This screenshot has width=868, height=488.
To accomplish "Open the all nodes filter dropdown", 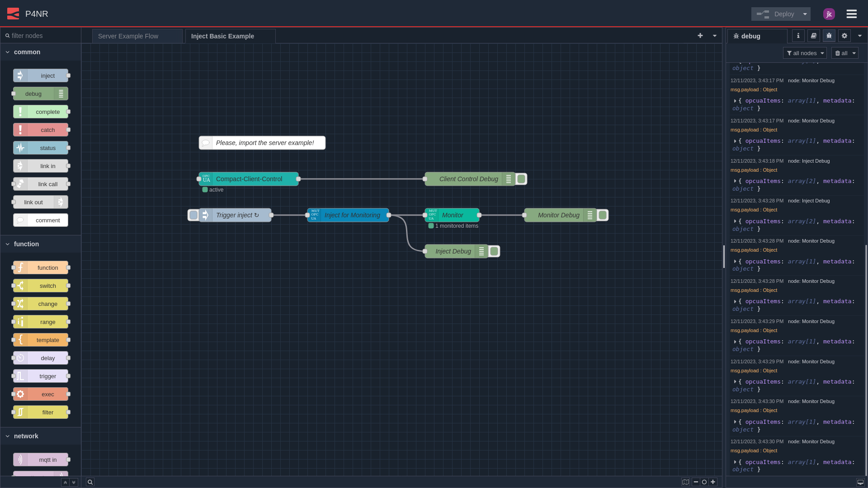I will point(805,53).
